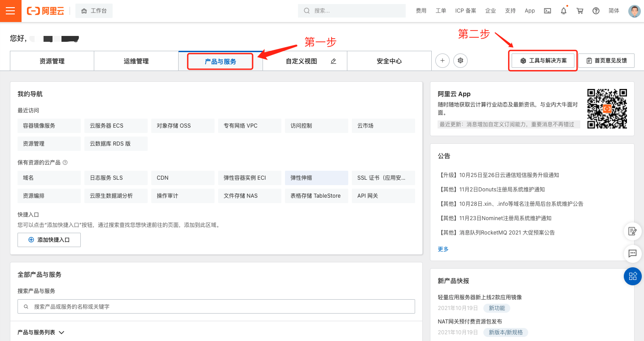Open 云数据库 RDS 版 shortcut
The image size is (644, 341).
(116, 144)
